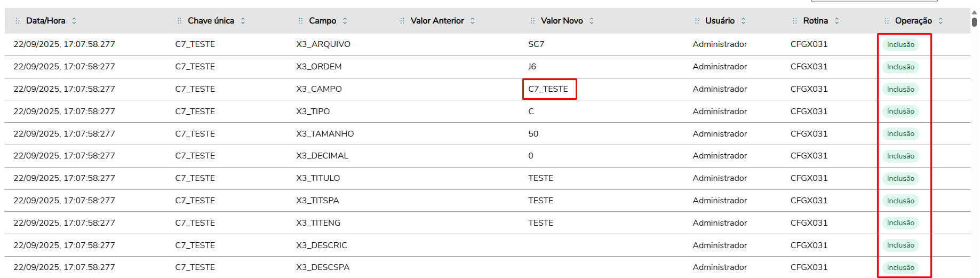980x278 pixels.
Task: Sort table by Data/Hora arrows
Action: point(74,21)
